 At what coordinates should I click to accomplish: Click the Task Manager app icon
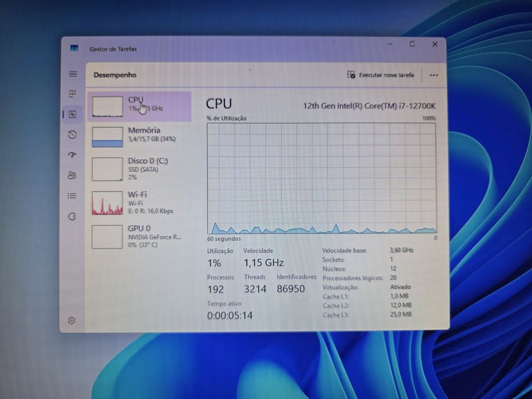pyautogui.click(x=74, y=48)
